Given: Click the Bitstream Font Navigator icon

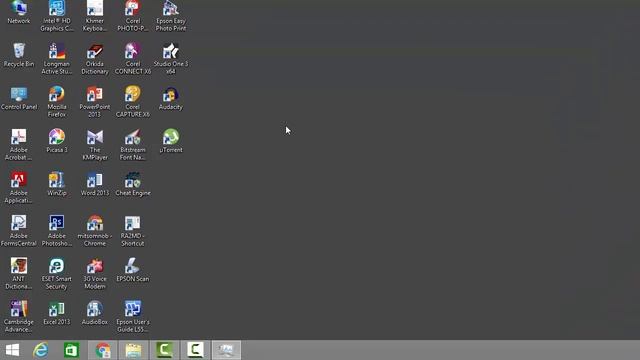Looking at the screenshot, I should coord(133,145).
